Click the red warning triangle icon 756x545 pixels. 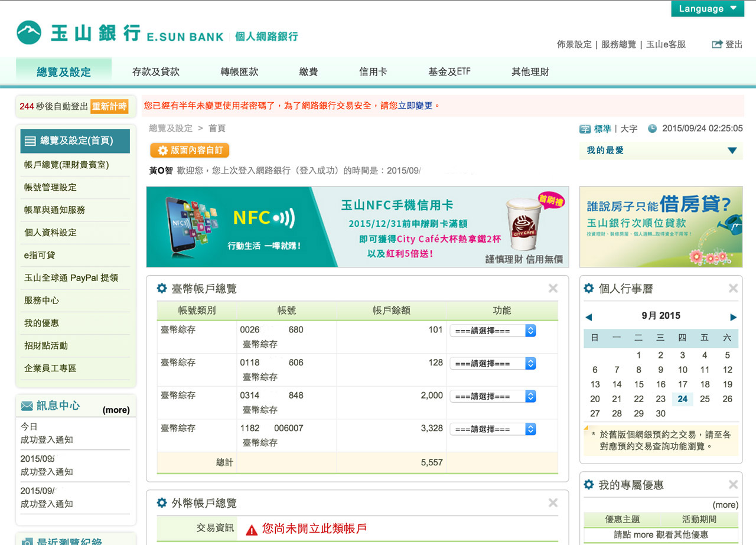tap(252, 530)
